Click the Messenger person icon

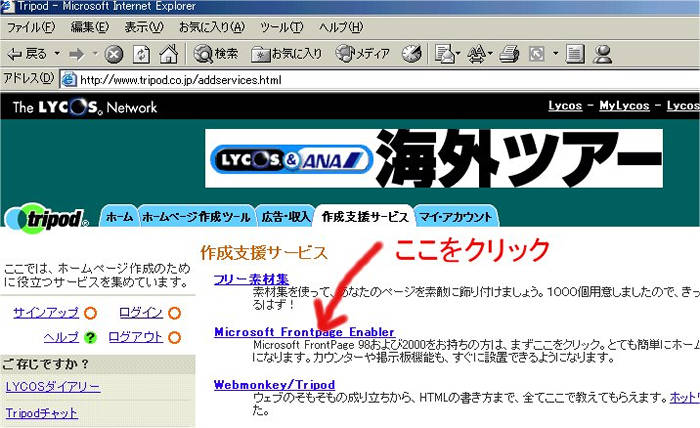603,54
